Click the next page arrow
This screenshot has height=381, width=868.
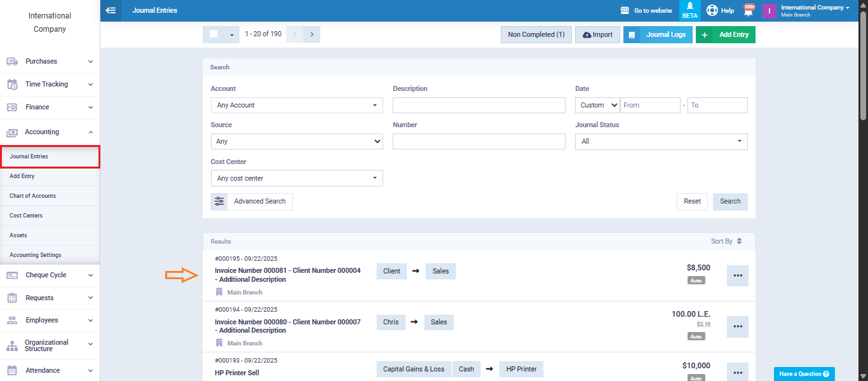pyautogui.click(x=311, y=34)
